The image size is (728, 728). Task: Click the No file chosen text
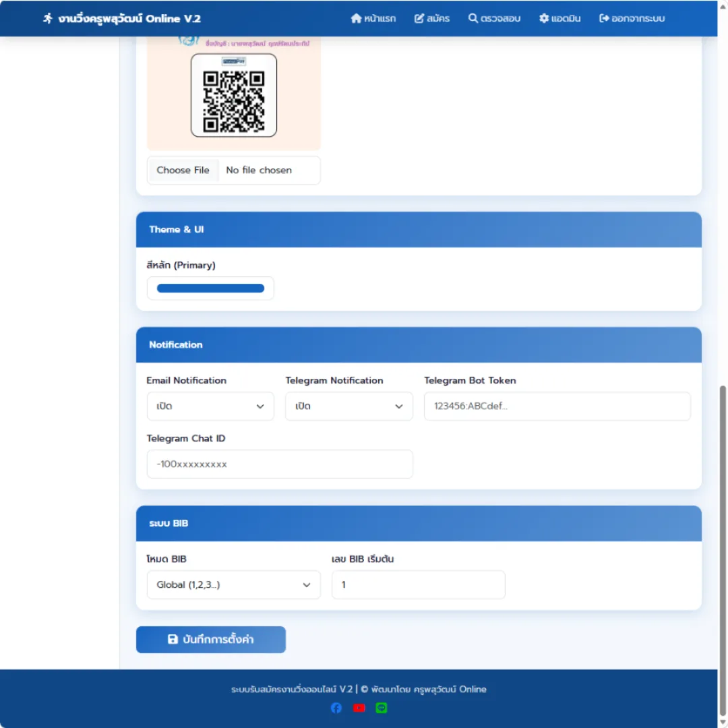coord(259,171)
